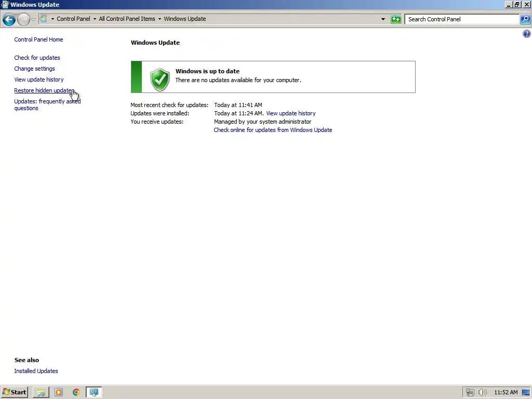Open the volume speaker tray icon
532x399 pixels.
[x=482, y=393]
